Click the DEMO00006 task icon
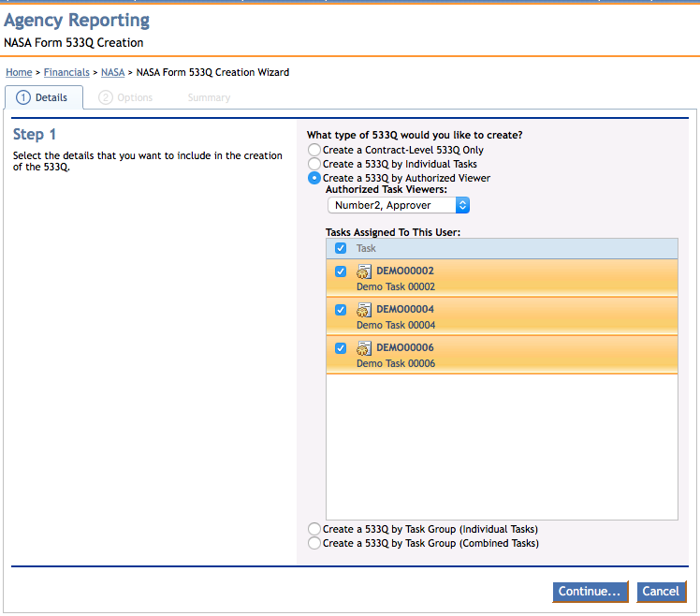Screen dimensions: 700x616 click(x=365, y=348)
